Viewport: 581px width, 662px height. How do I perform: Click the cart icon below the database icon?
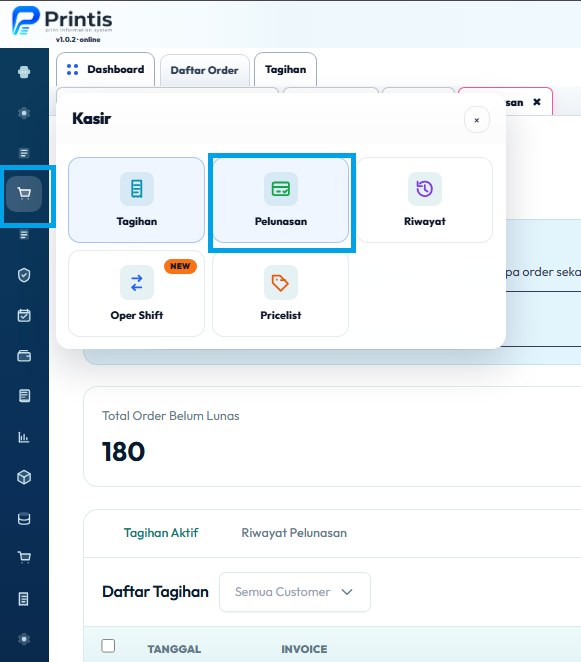point(24,557)
